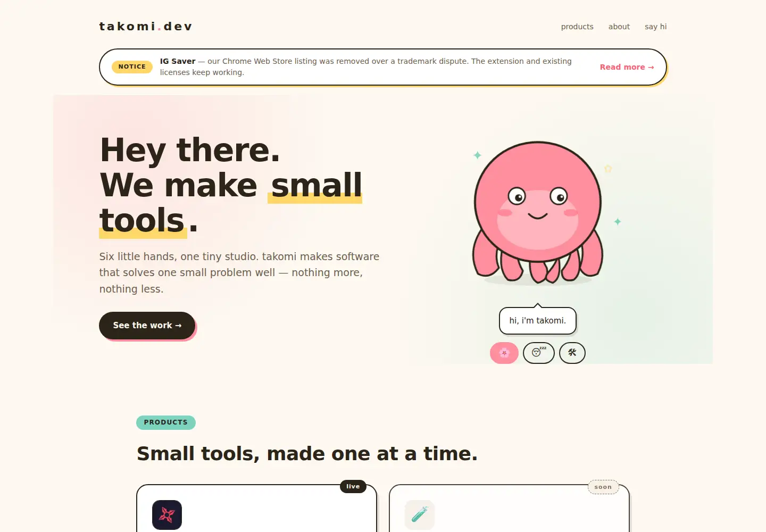Go to the about page link
Screen dimensions: 766x532
point(619,27)
